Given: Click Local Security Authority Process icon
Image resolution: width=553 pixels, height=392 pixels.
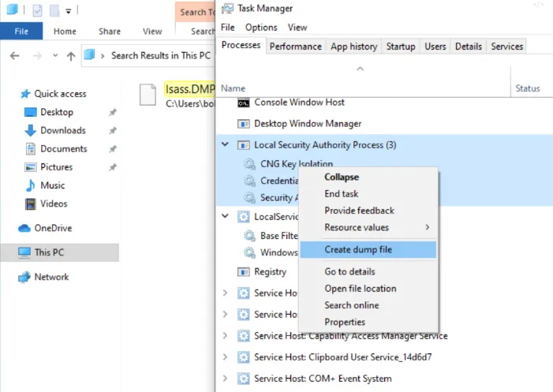Looking at the screenshot, I should tap(243, 145).
